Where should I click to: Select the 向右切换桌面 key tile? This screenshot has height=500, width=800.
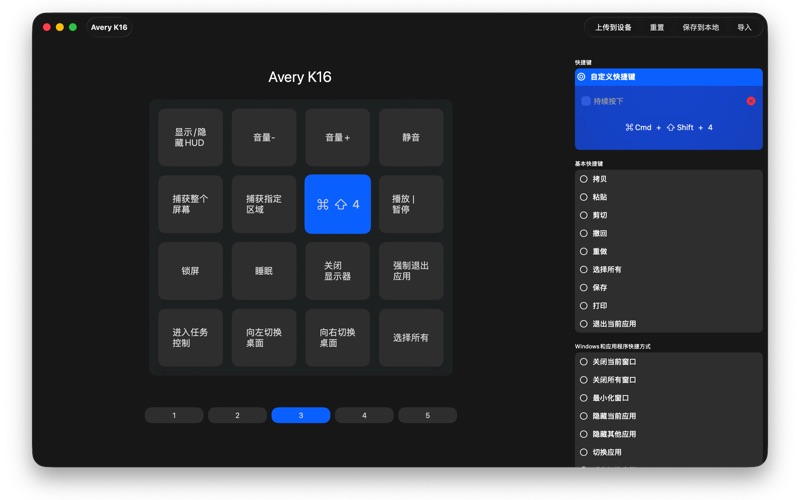337,338
